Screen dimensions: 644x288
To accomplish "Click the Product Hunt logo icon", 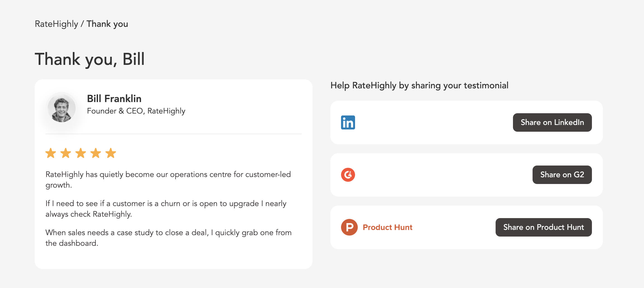I will pyautogui.click(x=349, y=227).
